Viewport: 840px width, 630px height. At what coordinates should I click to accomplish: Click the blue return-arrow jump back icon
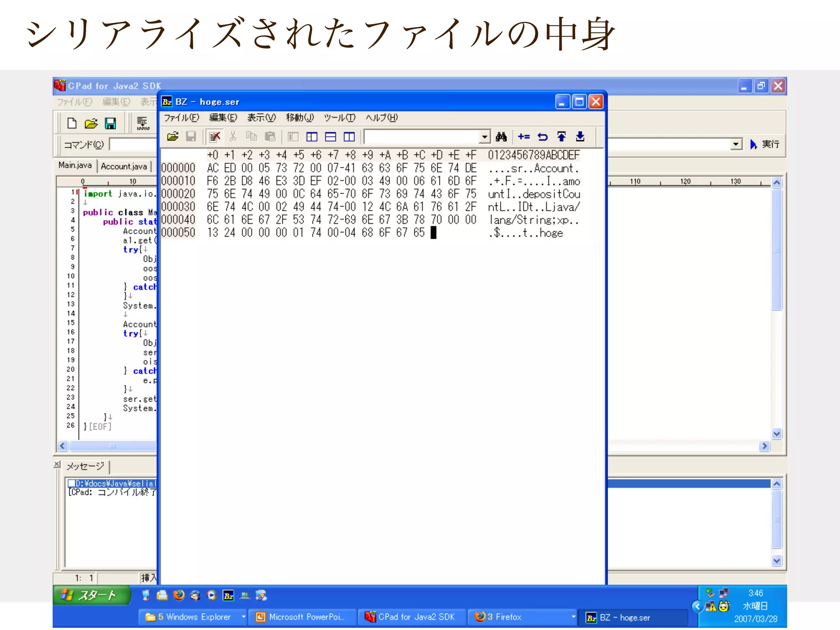[543, 137]
